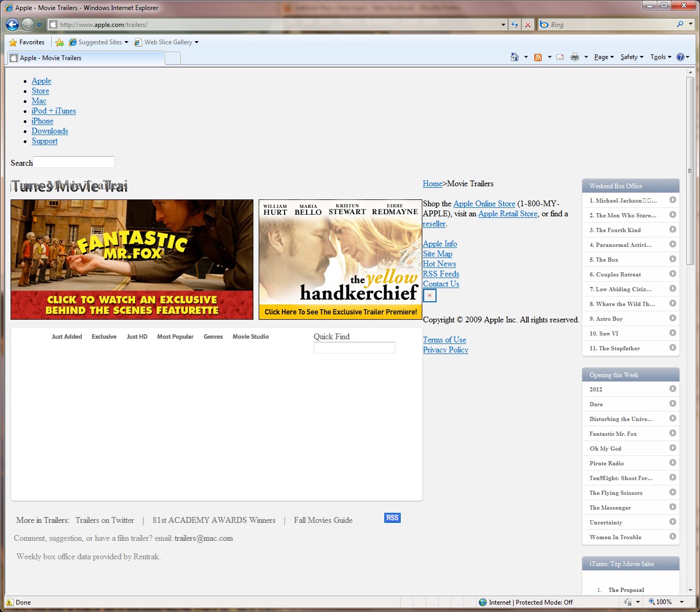Click the Quick Find input field

coord(354,348)
